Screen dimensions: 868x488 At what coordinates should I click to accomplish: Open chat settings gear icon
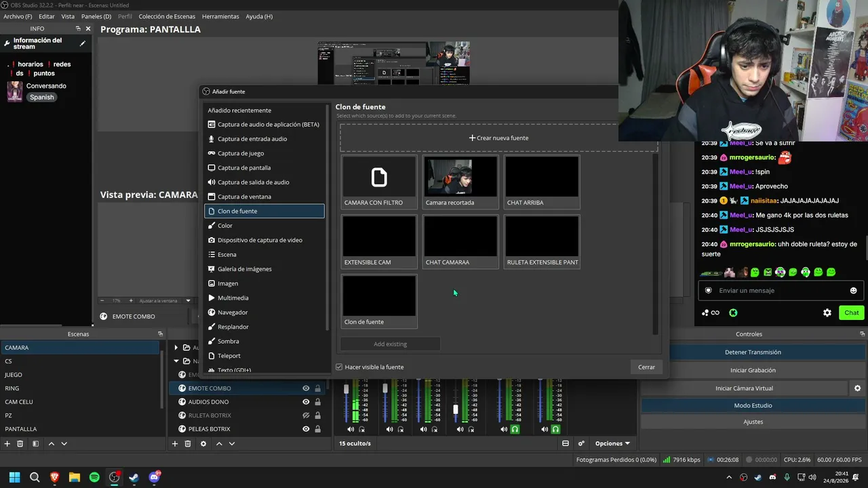(827, 312)
